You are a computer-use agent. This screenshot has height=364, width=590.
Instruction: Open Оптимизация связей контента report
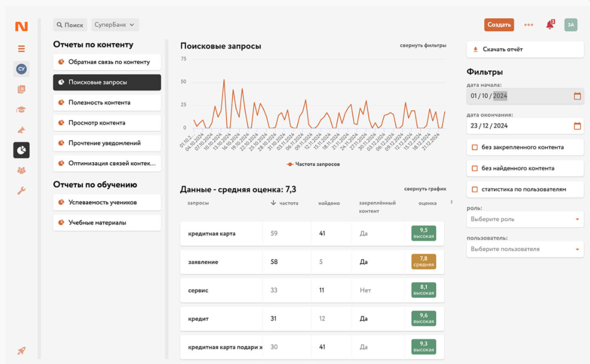(107, 164)
